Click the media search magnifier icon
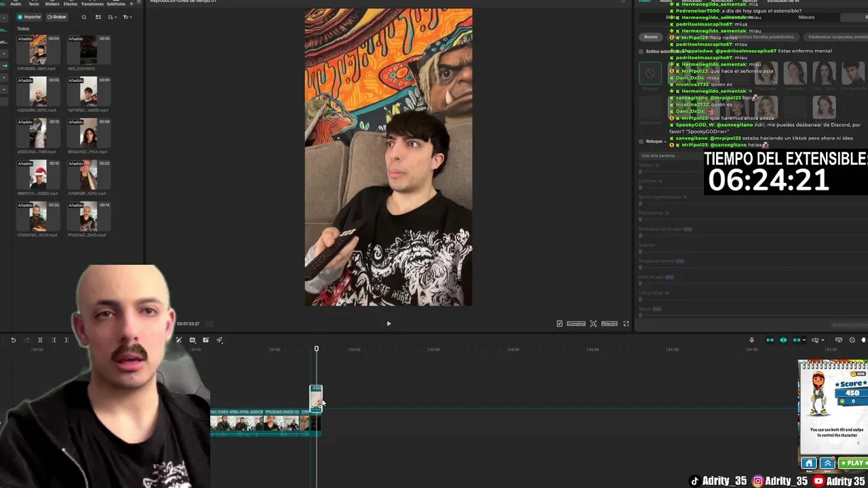Screen dimensions: 868x488 (x=84, y=17)
